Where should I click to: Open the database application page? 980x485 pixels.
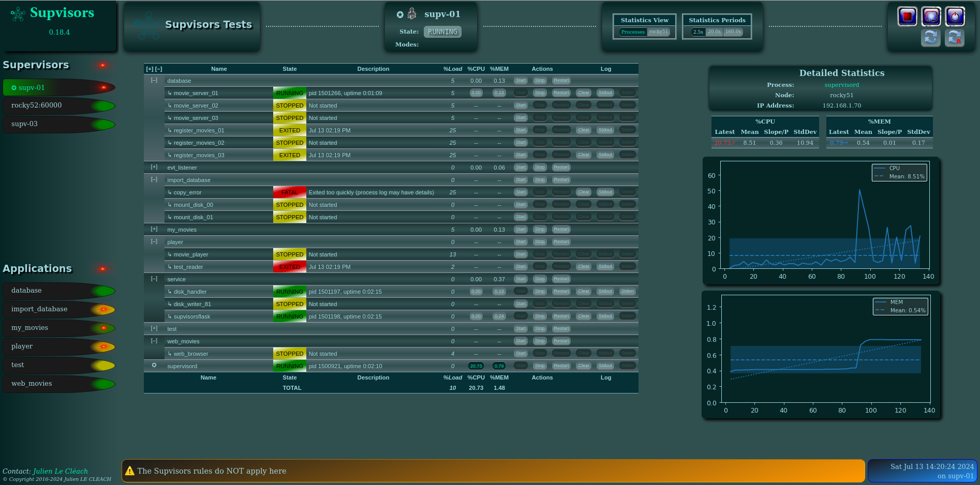click(x=58, y=291)
